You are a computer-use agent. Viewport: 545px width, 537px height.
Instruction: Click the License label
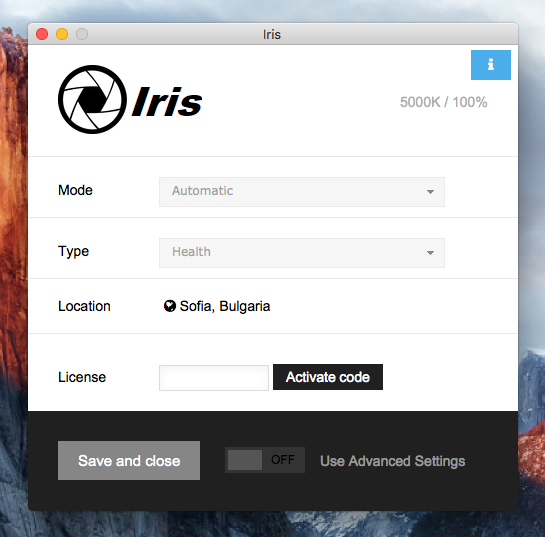tap(82, 377)
